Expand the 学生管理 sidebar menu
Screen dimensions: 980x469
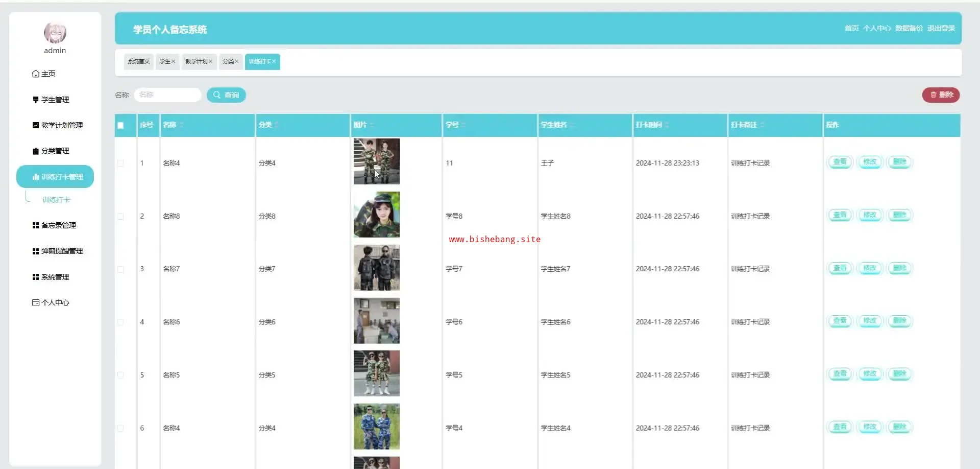[x=55, y=100]
